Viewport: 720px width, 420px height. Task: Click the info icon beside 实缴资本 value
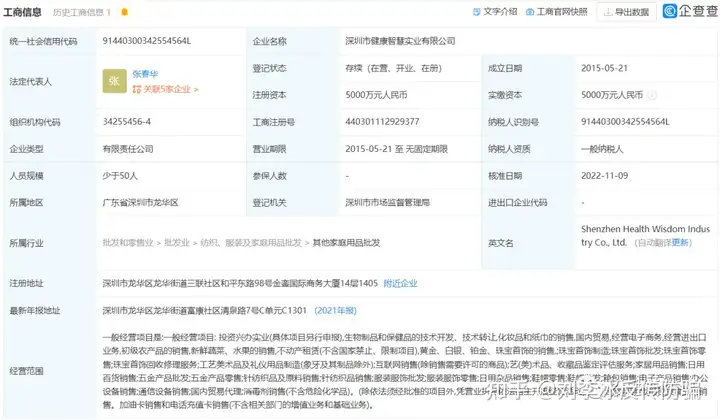[x=652, y=95]
